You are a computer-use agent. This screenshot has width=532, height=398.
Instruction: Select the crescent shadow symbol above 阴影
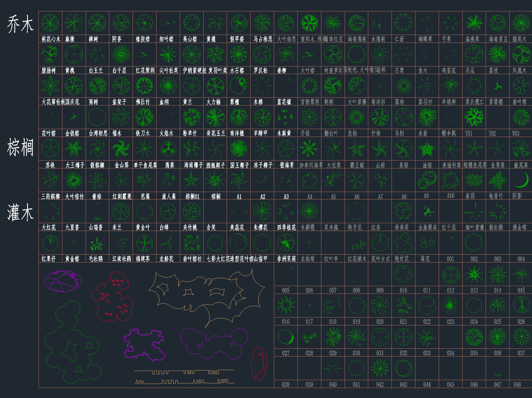(x=522, y=180)
